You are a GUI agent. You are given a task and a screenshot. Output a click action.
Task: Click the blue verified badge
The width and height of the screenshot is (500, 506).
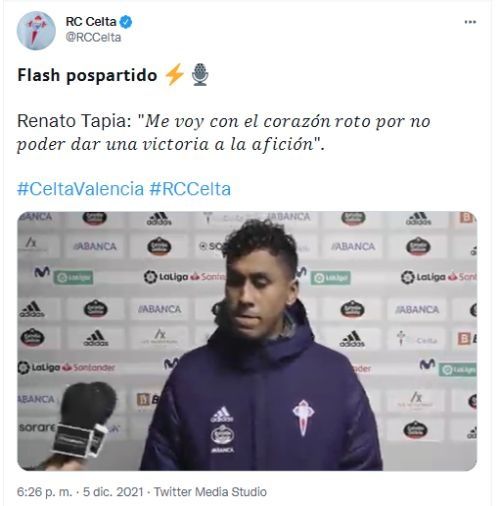(x=126, y=22)
